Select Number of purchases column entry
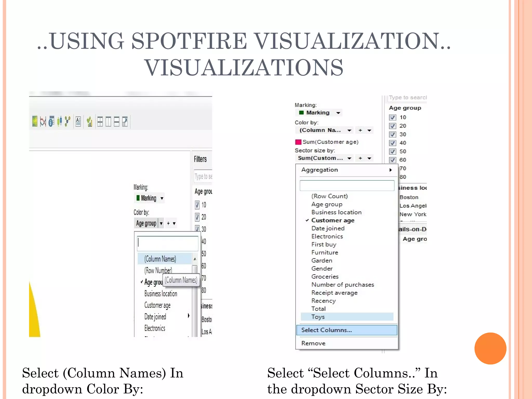Viewport: 532px width, 399px height. (343, 285)
